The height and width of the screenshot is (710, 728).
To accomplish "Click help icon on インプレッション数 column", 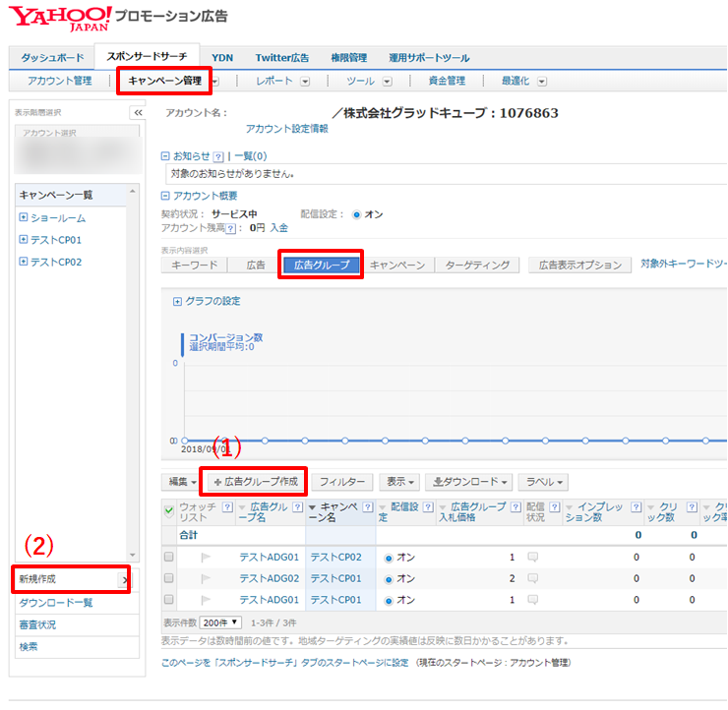I will (x=637, y=507).
